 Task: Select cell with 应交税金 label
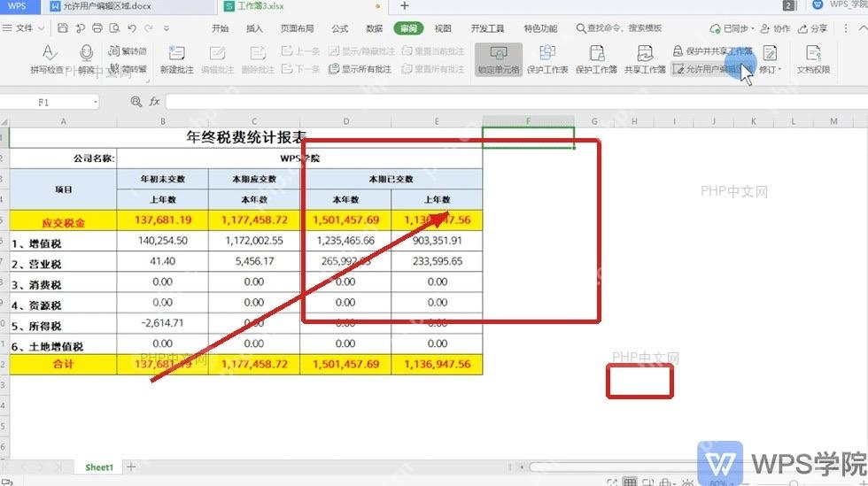[63, 220]
